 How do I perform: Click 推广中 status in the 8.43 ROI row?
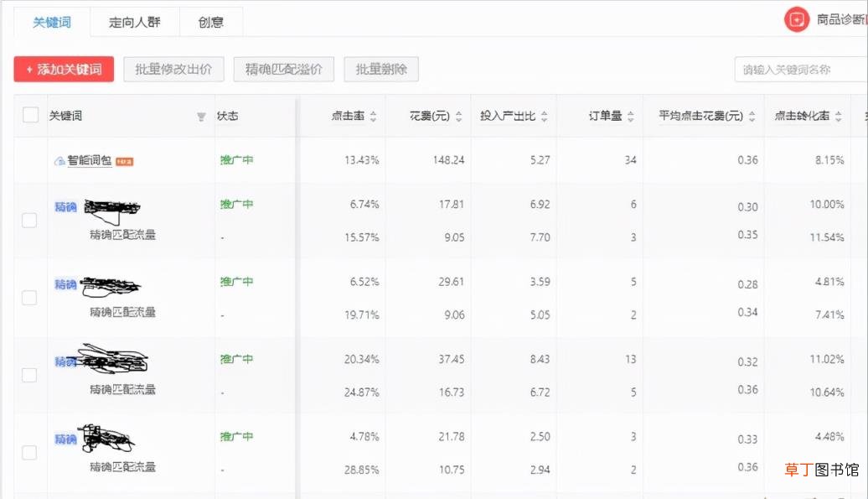tap(237, 360)
